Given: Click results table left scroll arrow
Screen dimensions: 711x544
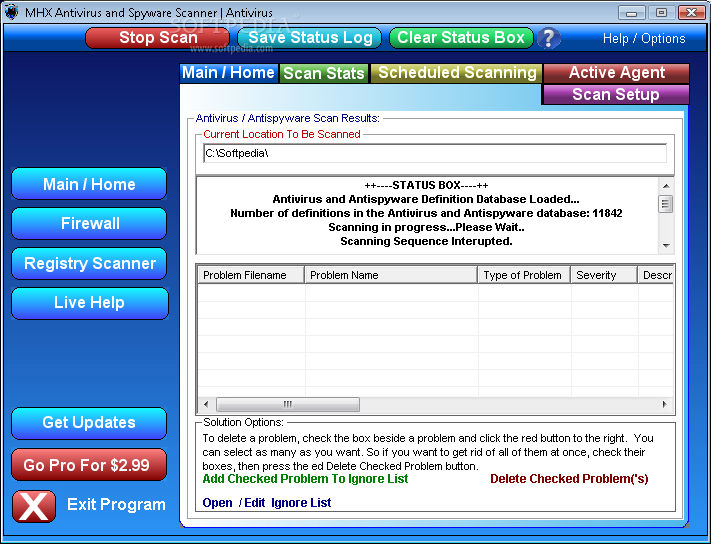Looking at the screenshot, I should click(x=207, y=404).
